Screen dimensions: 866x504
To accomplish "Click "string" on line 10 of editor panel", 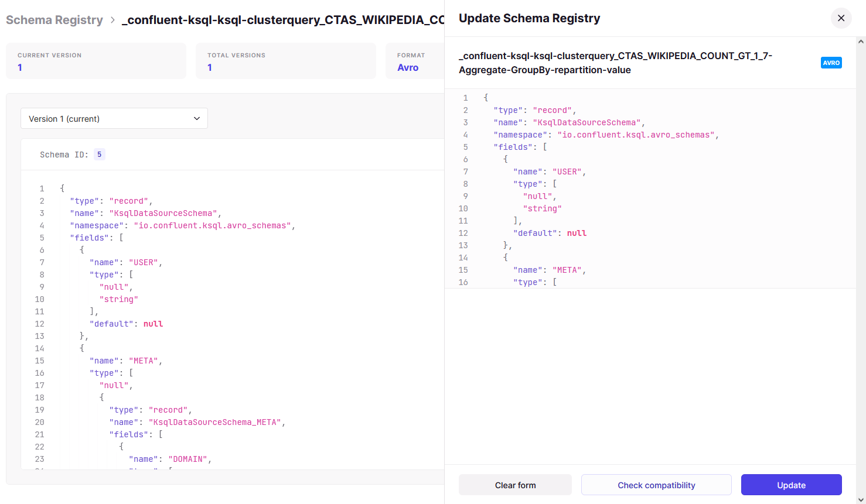I will pos(543,208).
